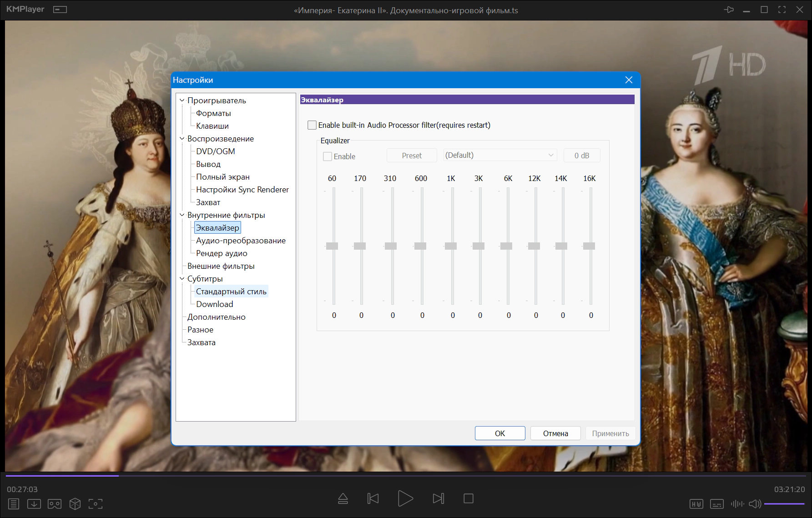Viewport: 812px width, 518px height.
Task: Enable built-in Audio Processor filter checkbox
Action: point(312,125)
